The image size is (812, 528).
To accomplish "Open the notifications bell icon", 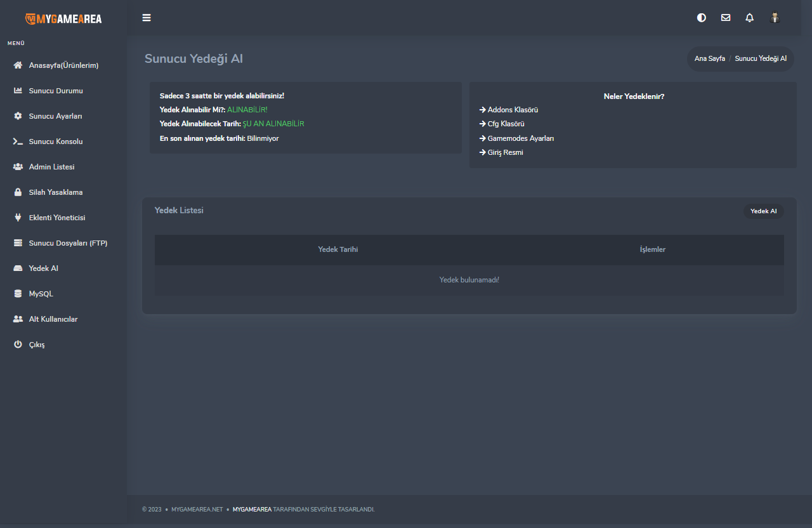I will (749, 18).
